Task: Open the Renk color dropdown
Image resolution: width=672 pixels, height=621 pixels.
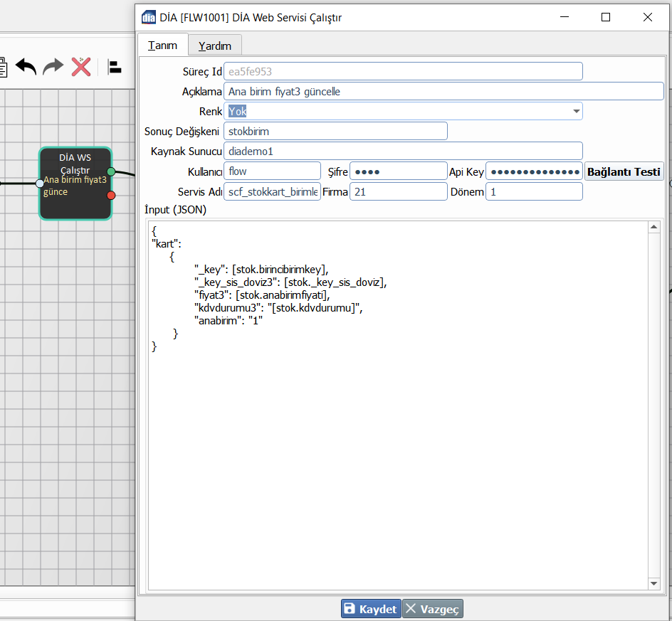Action: (574, 112)
